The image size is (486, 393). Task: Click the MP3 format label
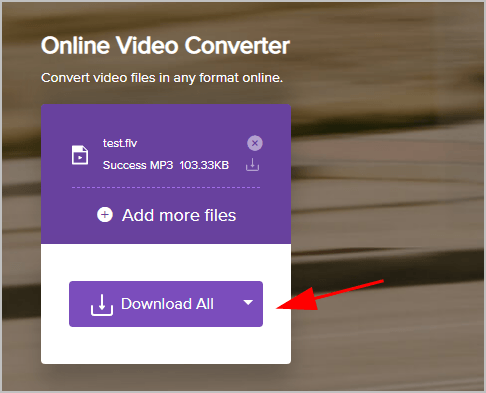pyautogui.click(x=162, y=165)
